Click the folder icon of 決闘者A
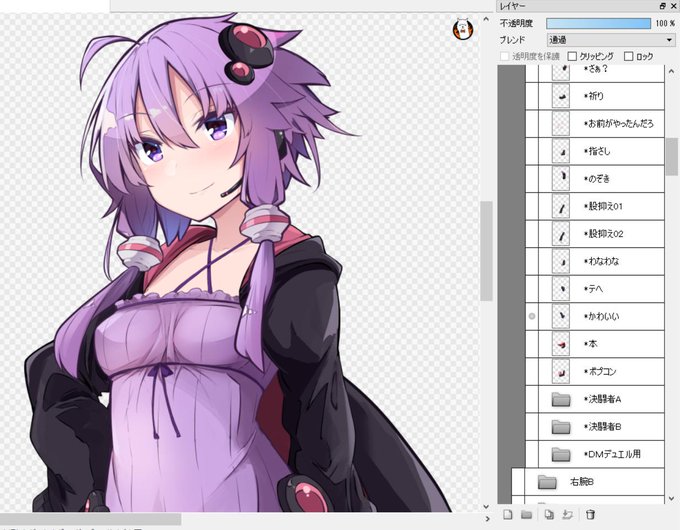 (561, 399)
